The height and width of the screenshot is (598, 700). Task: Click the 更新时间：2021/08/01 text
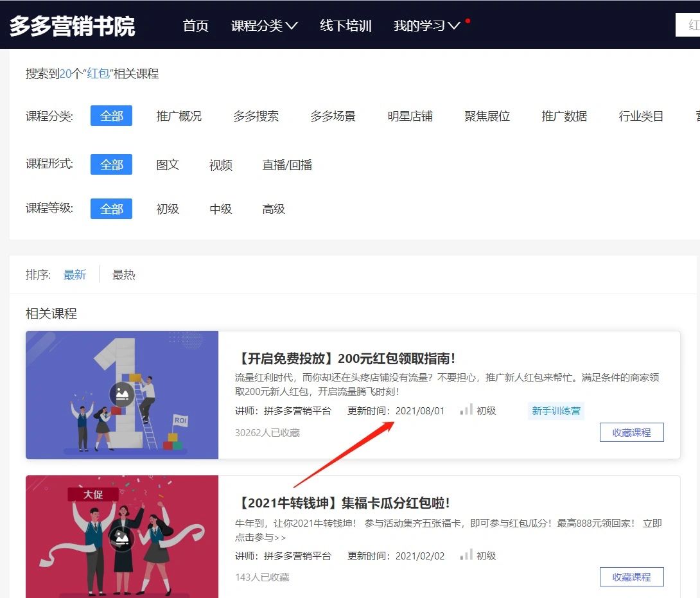click(x=396, y=411)
